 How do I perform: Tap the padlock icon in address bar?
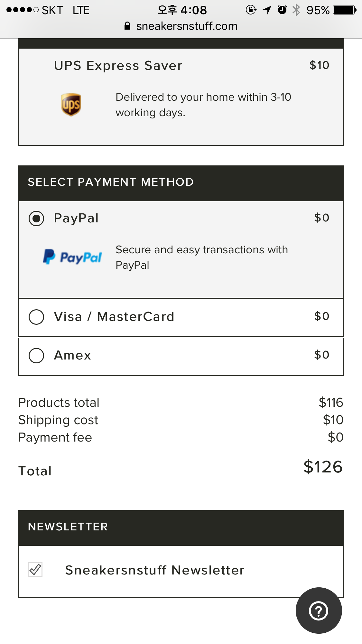click(x=127, y=26)
